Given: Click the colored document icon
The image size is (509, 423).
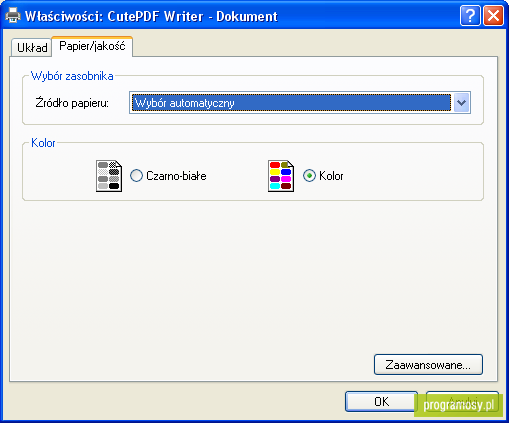Looking at the screenshot, I should tap(281, 176).
